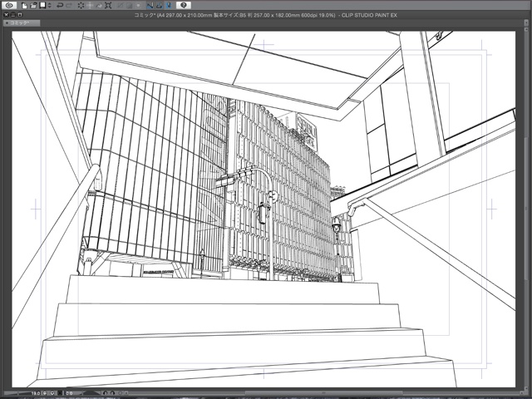Image resolution: width=532 pixels, height=399 pixels.
Task: Click the Clear Outside Selection icon
Action: (90, 5)
